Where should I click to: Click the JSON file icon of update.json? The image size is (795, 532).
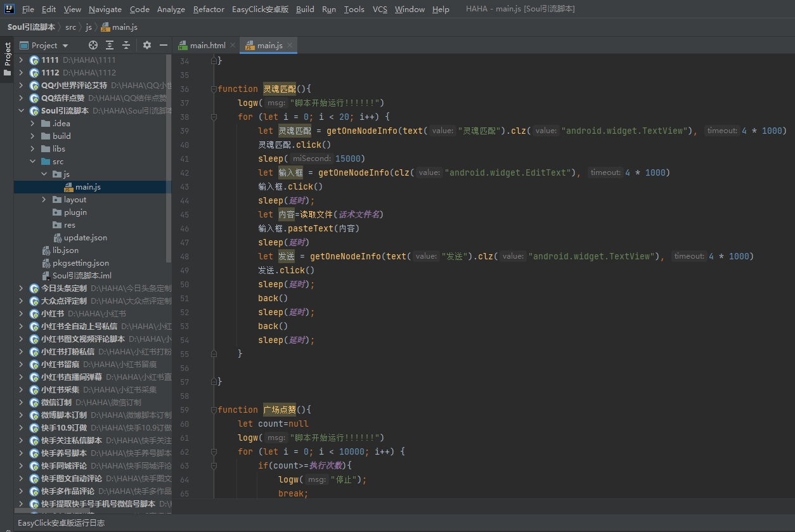point(58,238)
